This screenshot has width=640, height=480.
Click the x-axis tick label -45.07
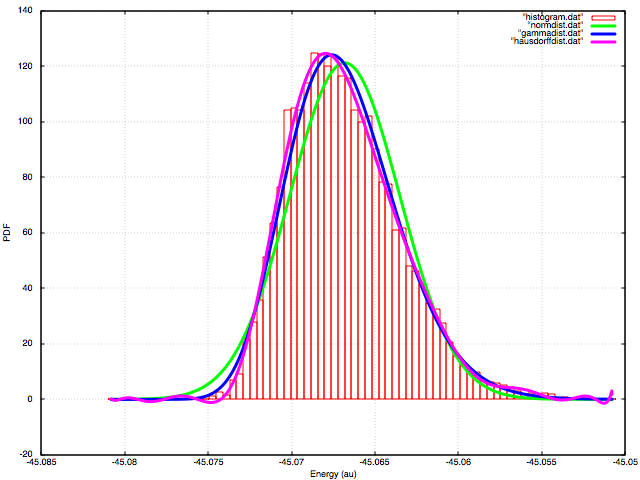pyautogui.click(x=292, y=462)
